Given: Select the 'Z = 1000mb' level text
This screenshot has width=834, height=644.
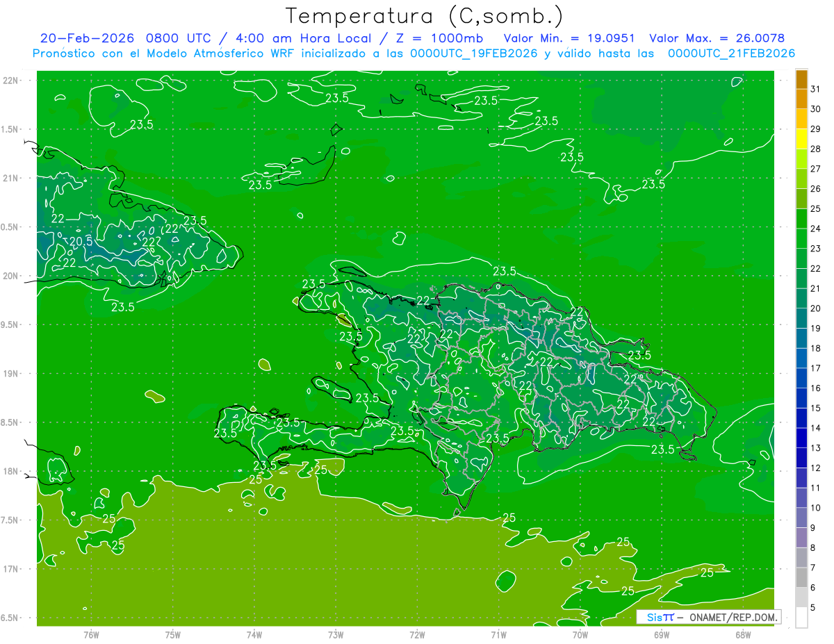Looking at the screenshot, I should (x=439, y=38).
